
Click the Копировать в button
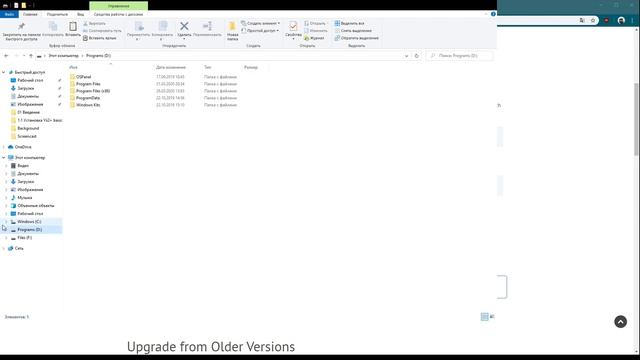pyautogui.click(x=162, y=31)
